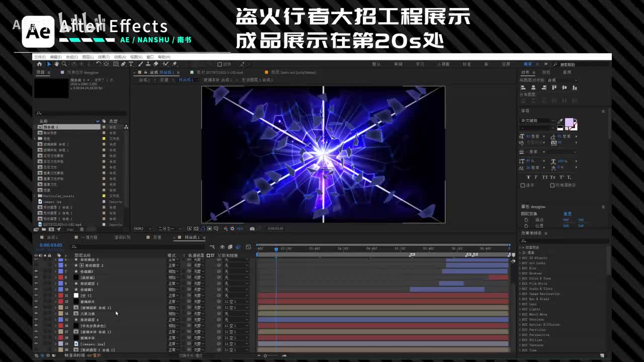Select the Selection arrow tool
Image resolution: width=644 pixels, height=362 pixels.
click(x=49, y=64)
